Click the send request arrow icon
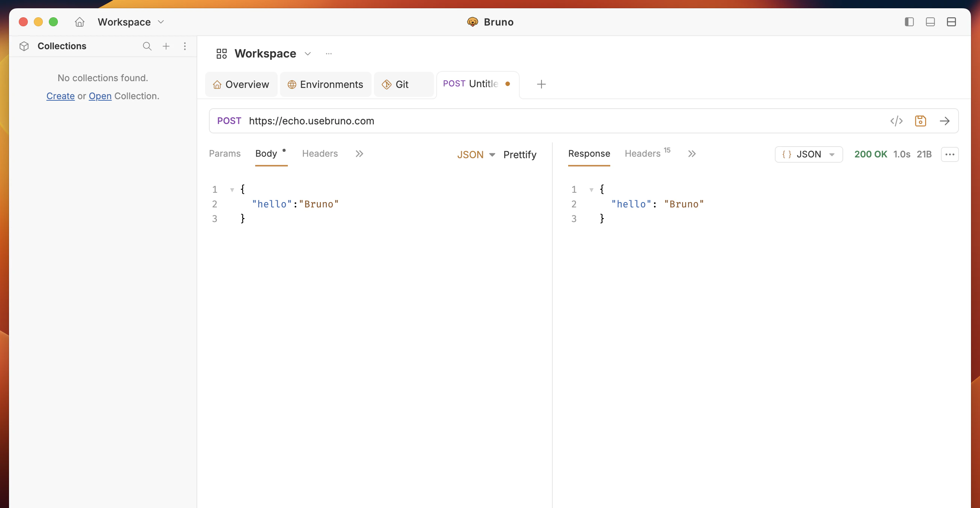Viewport: 980px width, 508px height. 944,121
